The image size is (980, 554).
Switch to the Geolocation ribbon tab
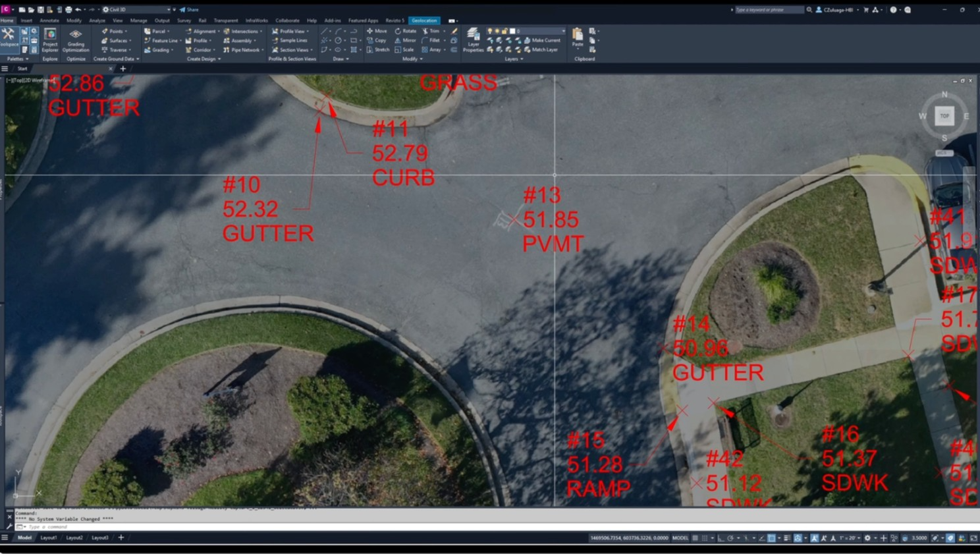pyautogui.click(x=424, y=20)
